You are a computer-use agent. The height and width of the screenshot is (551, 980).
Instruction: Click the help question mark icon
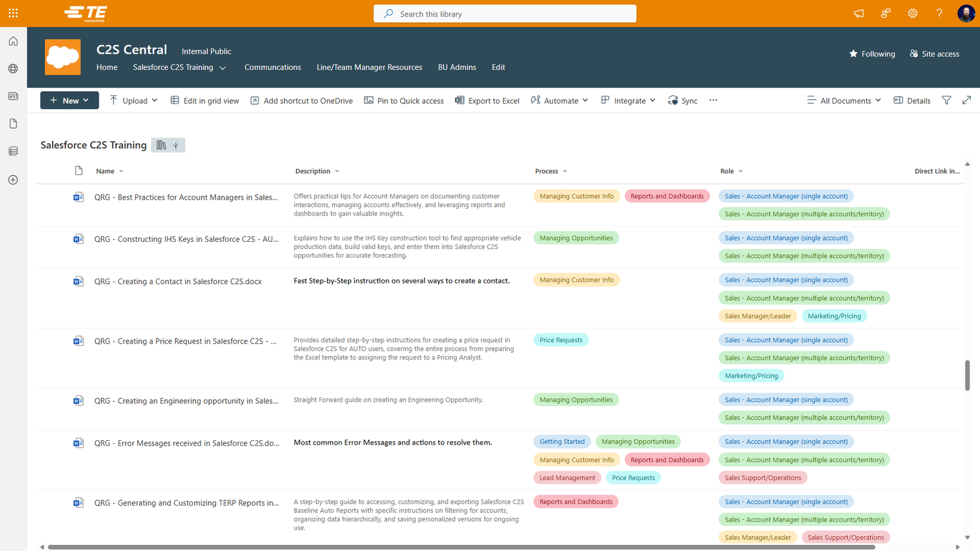pyautogui.click(x=939, y=13)
